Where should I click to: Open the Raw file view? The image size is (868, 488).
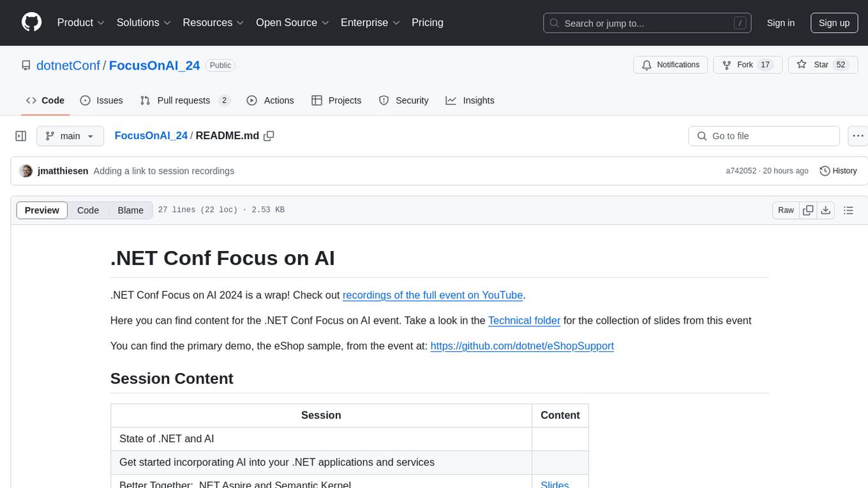(x=786, y=210)
